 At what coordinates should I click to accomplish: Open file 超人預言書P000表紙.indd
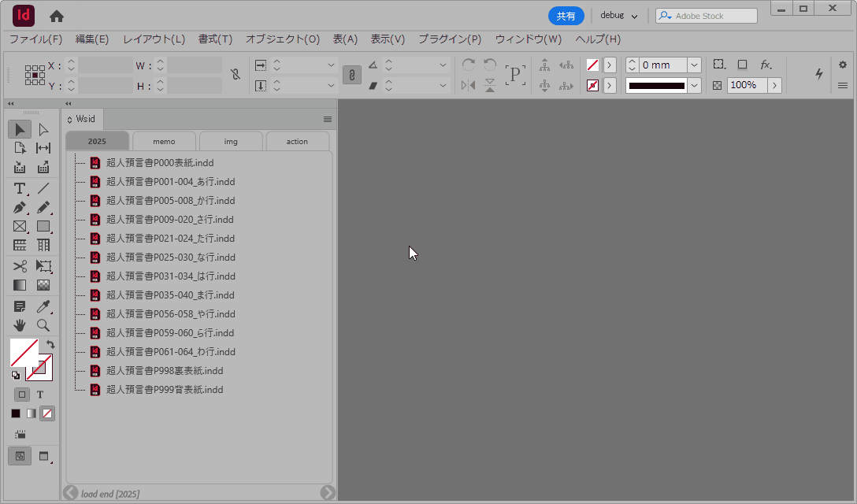[159, 163]
